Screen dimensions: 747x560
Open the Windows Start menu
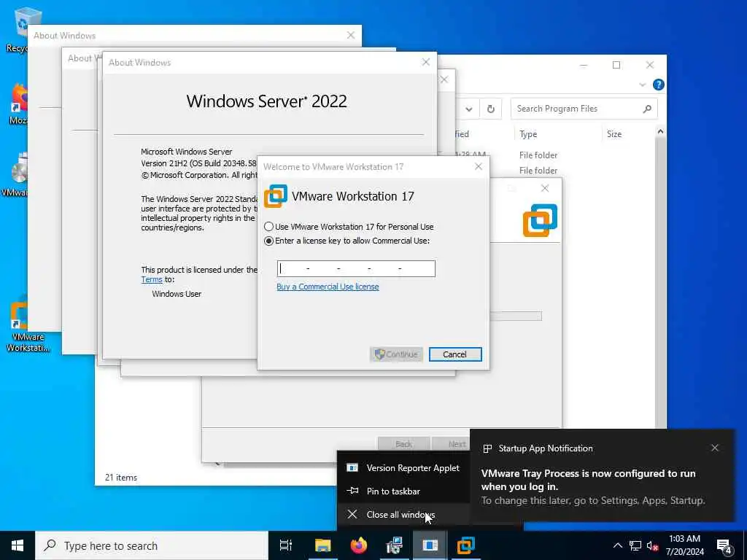(x=18, y=545)
